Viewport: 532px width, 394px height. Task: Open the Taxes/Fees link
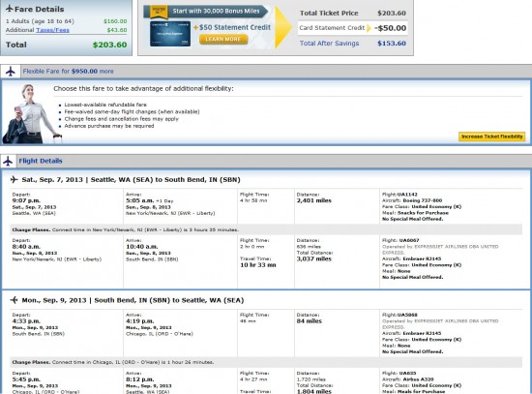pyautogui.click(x=52, y=30)
